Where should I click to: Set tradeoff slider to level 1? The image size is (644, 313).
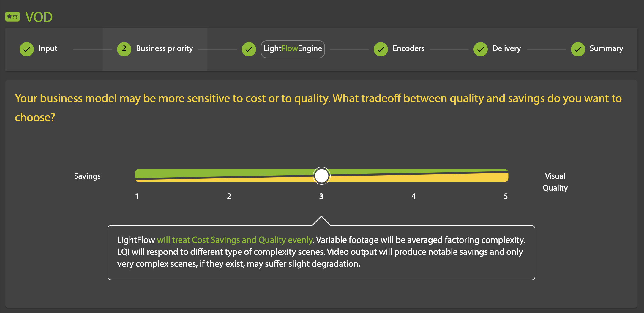[137, 176]
